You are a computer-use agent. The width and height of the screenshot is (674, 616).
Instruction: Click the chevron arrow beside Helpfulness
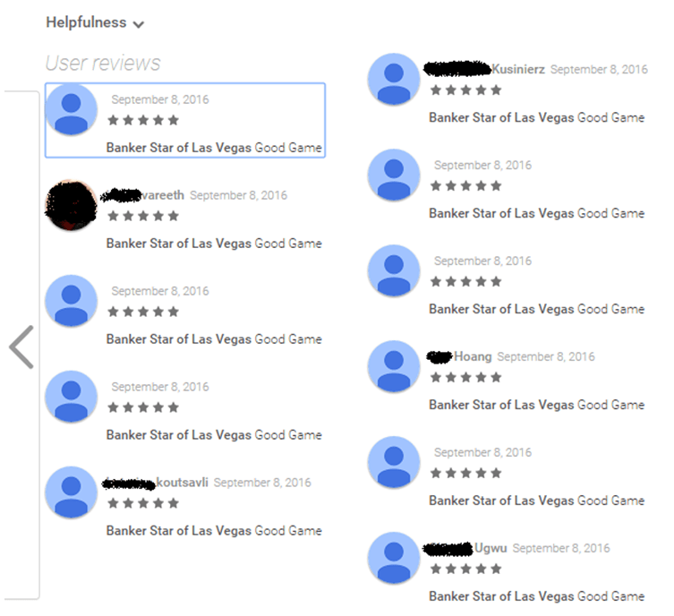tap(138, 24)
